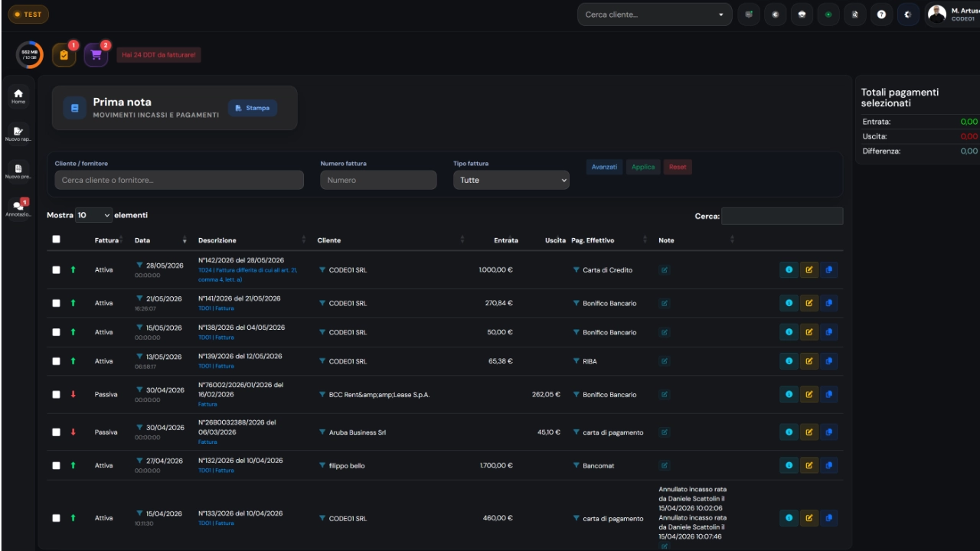Sort table by Cliente column
Viewport: 980px width, 551px height.
[390, 240]
